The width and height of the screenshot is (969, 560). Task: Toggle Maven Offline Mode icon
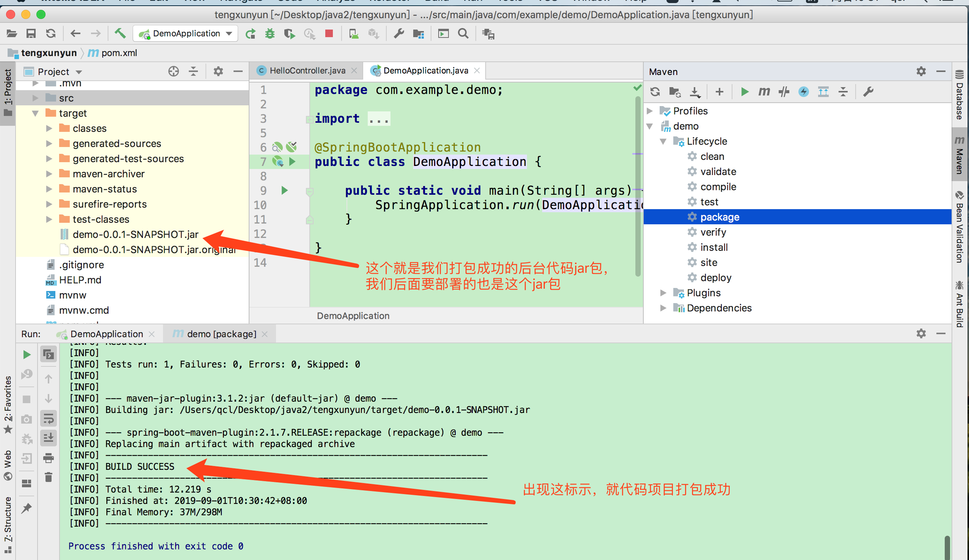point(784,92)
